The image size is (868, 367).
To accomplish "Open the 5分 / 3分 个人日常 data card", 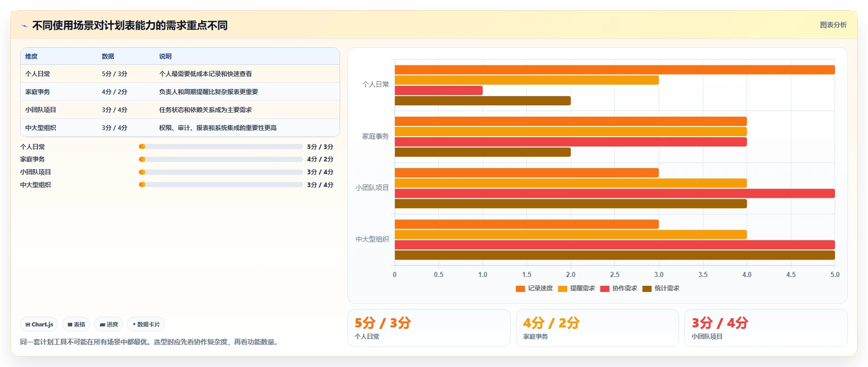I will click(x=429, y=328).
